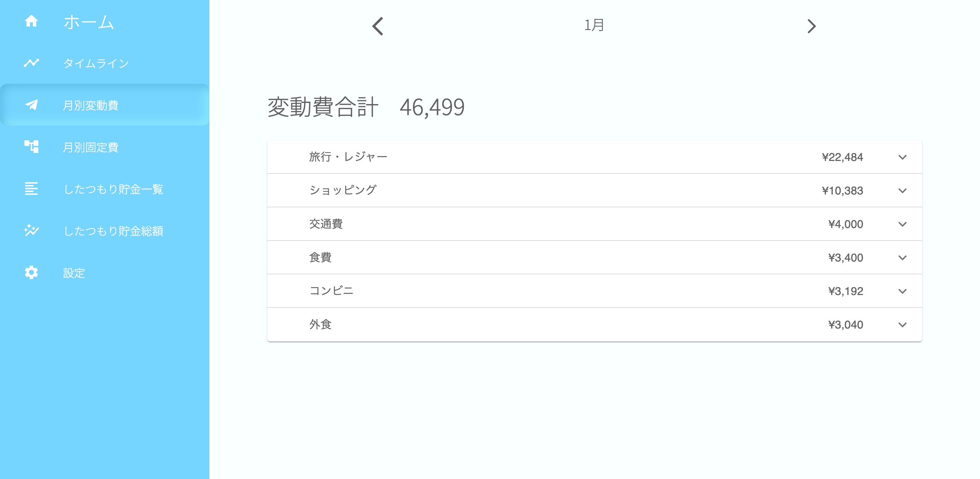Open したつもり貯金一覧 from the sidebar
The height and width of the screenshot is (479, 980).
tap(114, 189)
